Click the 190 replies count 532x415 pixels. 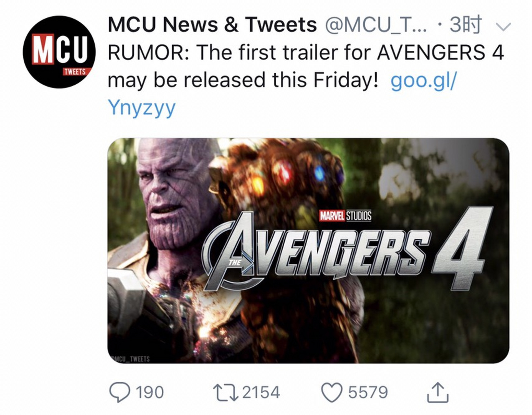[150, 392]
